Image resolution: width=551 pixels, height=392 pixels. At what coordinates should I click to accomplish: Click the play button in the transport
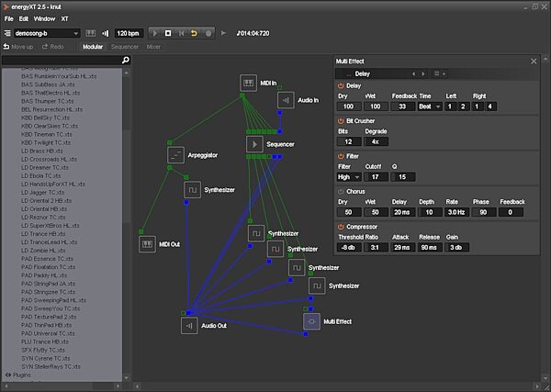[x=154, y=33]
